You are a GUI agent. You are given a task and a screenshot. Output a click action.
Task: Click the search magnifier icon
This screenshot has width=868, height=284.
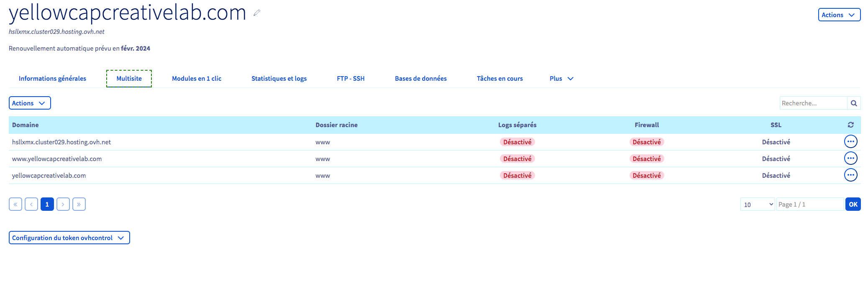point(854,103)
